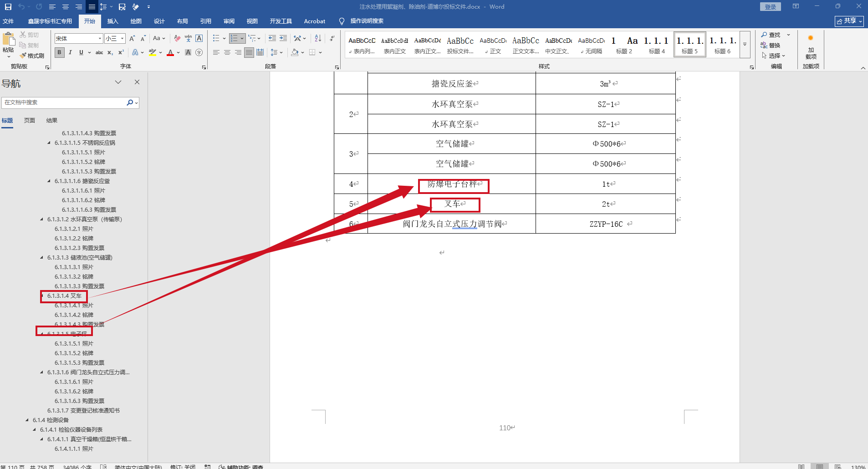
Task: Toggle character shading
Action: click(x=188, y=52)
